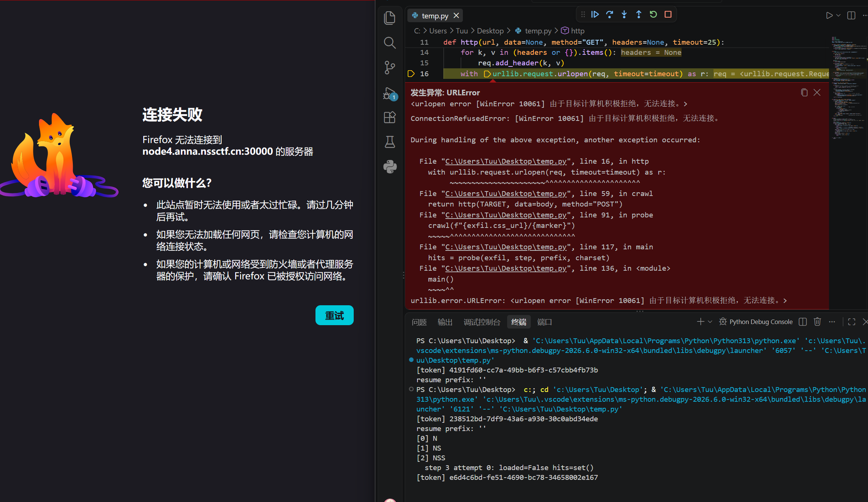Step out in debug toolbar
Screen dimensions: 868x502
639,14
